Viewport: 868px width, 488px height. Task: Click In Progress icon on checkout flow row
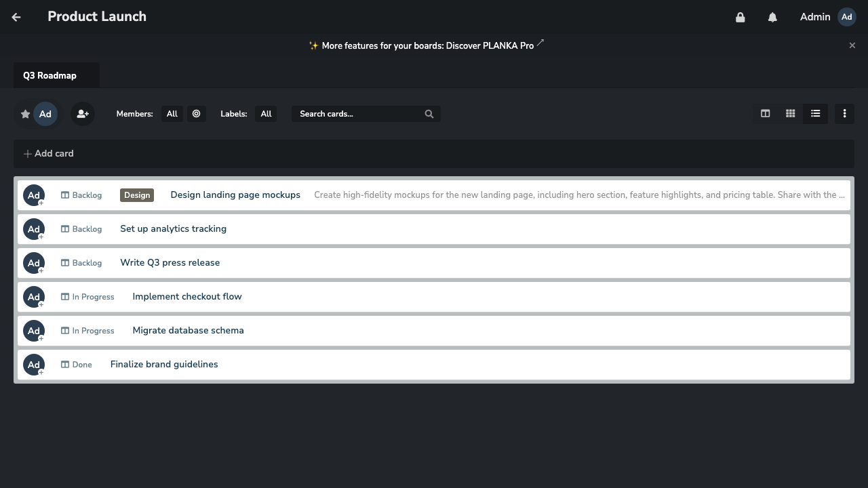coord(65,297)
